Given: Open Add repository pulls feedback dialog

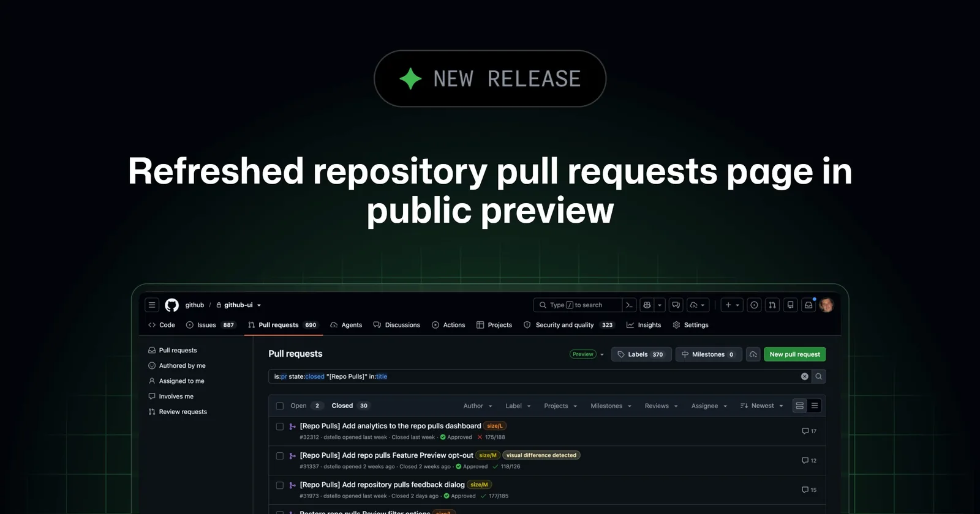Looking at the screenshot, I should [382, 485].
